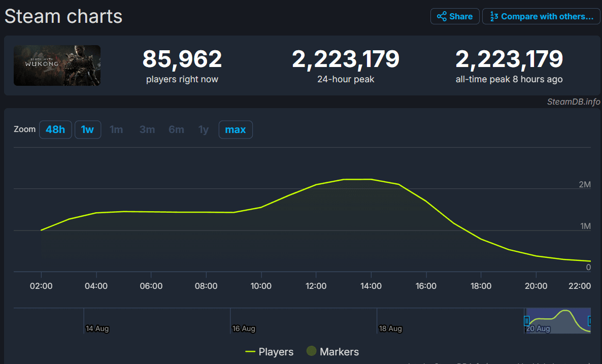The height and width of the screenshot is (364, 602).
Task: Click the Share button
Action: click(455, 17)
